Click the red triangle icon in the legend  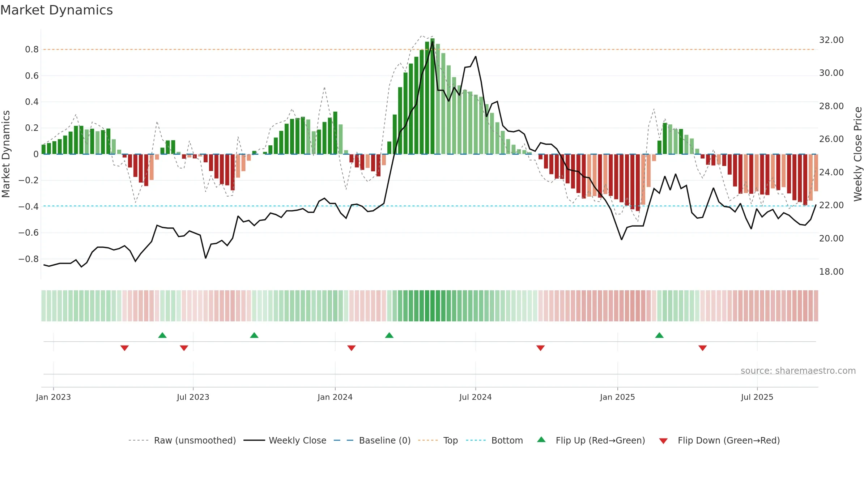point(663,441)
